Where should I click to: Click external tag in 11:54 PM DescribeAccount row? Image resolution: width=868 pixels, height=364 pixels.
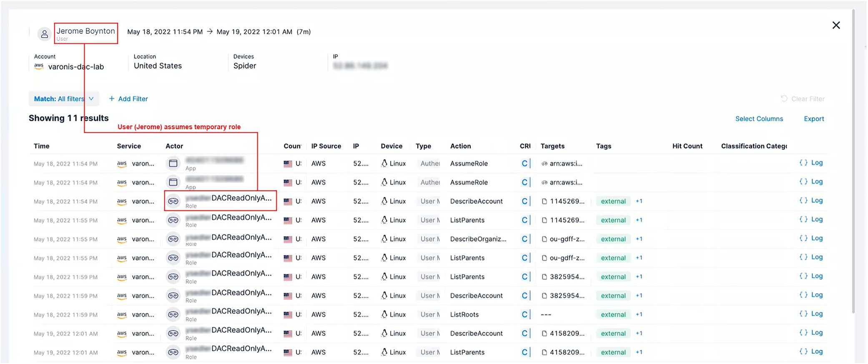pos(613,201)
